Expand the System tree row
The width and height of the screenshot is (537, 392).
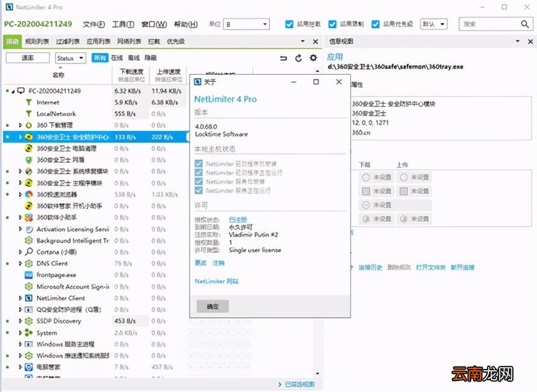(x=20, y=333)
